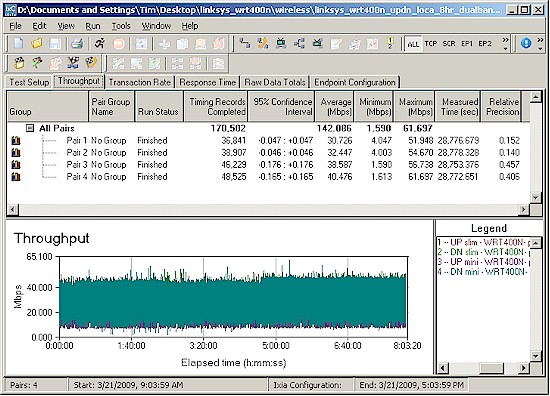The height and width of the screenshot is (396, 550).
Task: Click the Add video pair TV icon
Action: [281, 43]
